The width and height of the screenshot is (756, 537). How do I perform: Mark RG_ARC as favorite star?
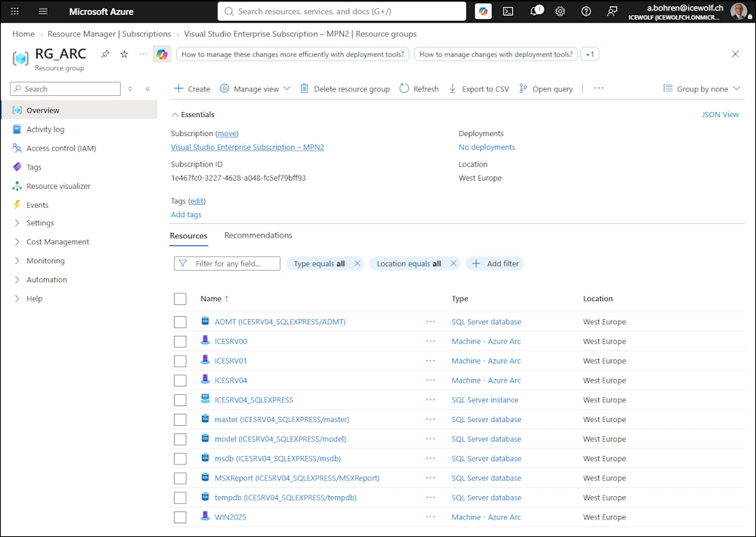click(x=125, y=54)
